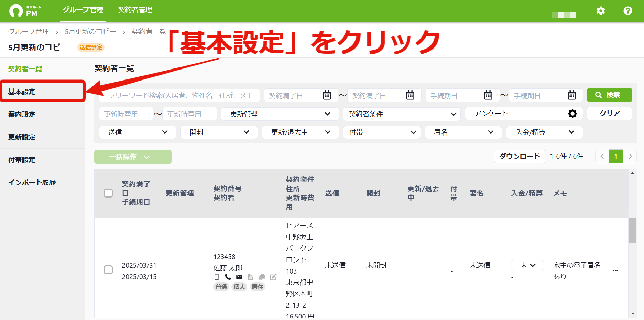The image size is (644, 320).
Task: Go to next page arrow
Action: [630, 156]
